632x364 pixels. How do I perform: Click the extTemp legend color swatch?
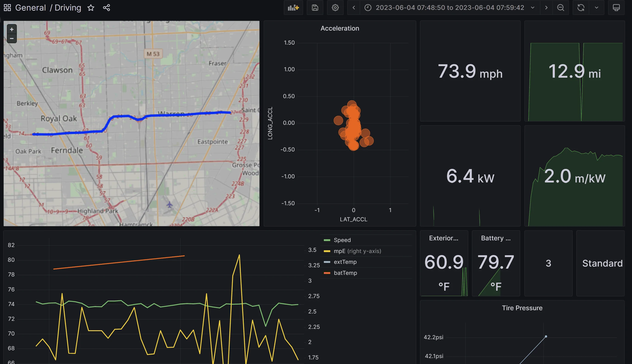click(x=327, y=262)
